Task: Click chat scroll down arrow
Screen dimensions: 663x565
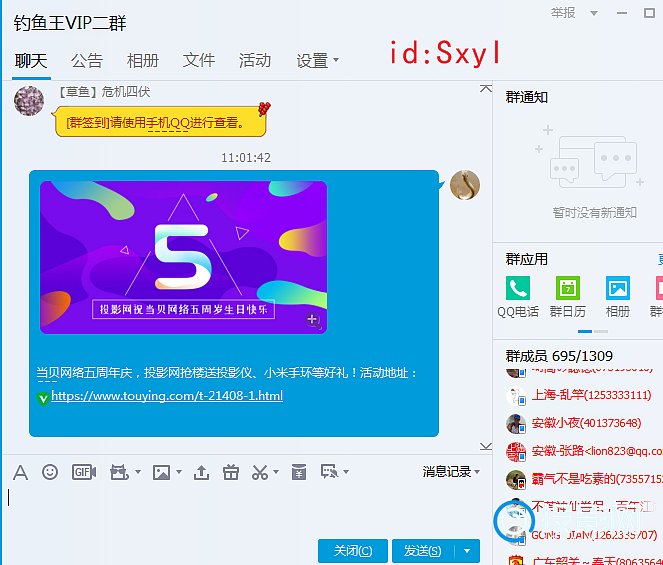Action: tap(486, 447)
